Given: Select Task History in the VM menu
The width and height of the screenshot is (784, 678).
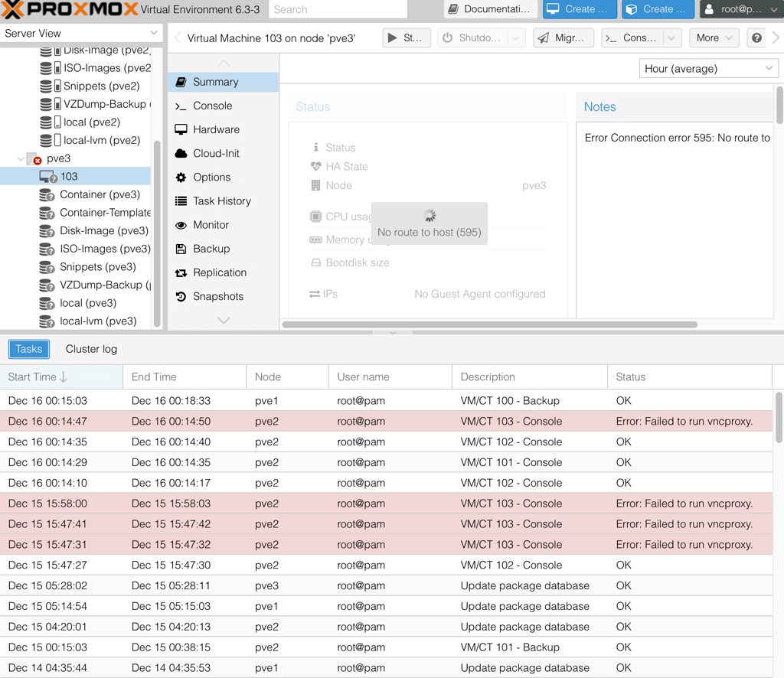Looking at the screenshot, I should point(223,200).
